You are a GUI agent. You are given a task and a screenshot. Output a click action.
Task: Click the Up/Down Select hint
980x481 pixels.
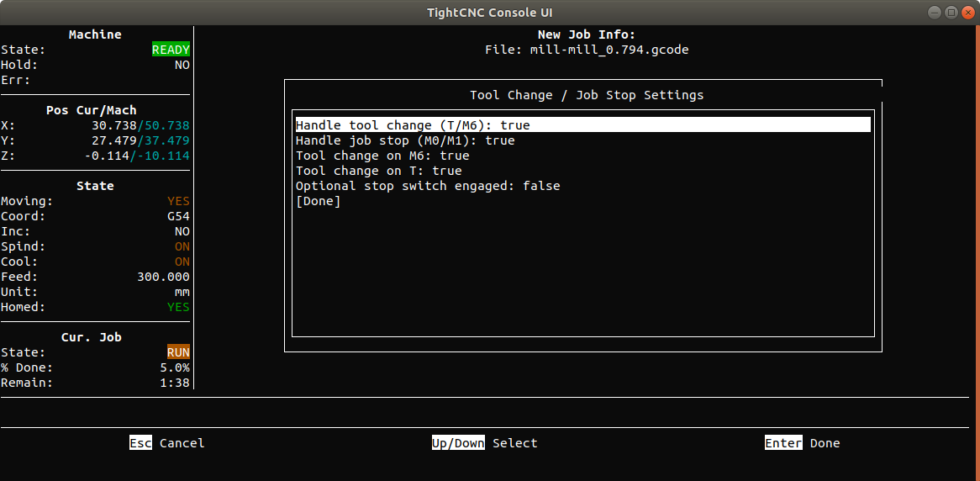point(484,443)
